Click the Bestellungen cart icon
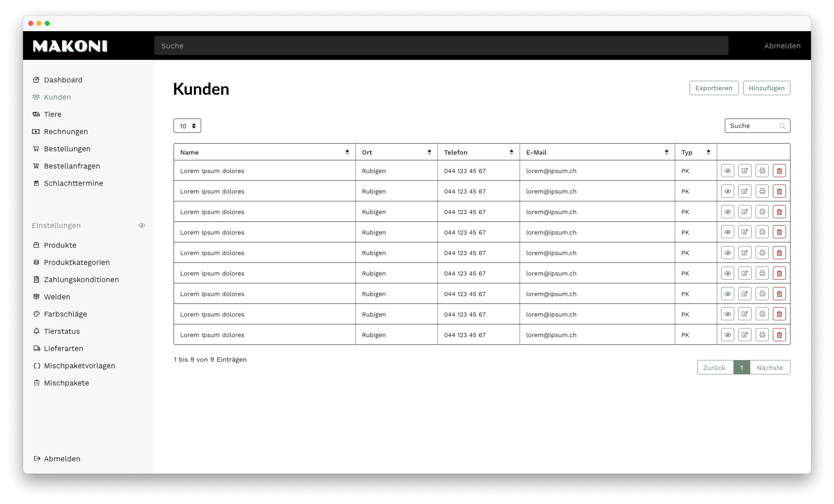Image resolution: width=834 pixels, height=504 pixels. point(36,148)
